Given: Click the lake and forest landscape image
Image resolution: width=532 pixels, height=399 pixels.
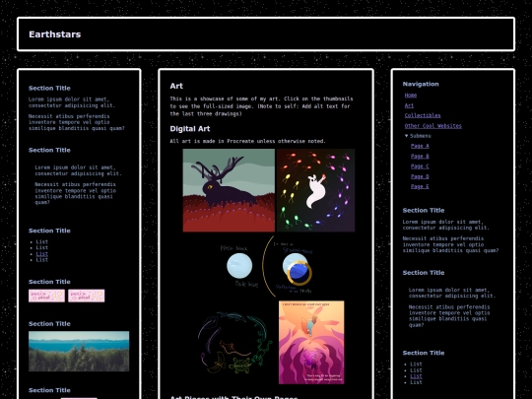Looking at the screenshot, I should coord(79,351).
